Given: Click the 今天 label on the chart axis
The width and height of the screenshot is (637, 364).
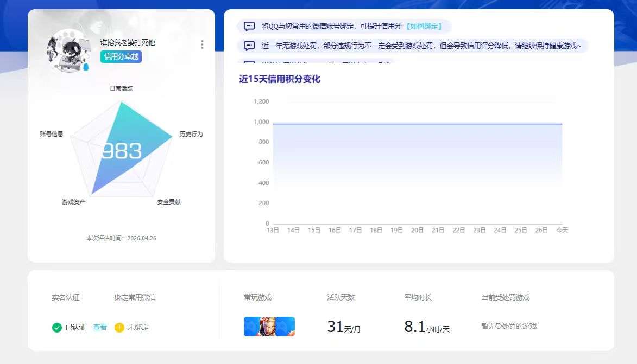Looking at the screenshot, I should click(563, 230).
